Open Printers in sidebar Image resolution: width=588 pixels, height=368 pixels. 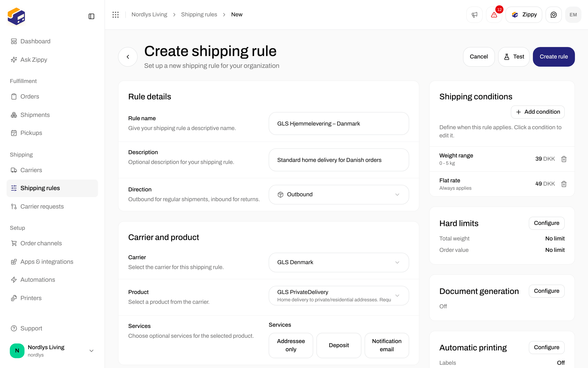(x=52, y=298)
